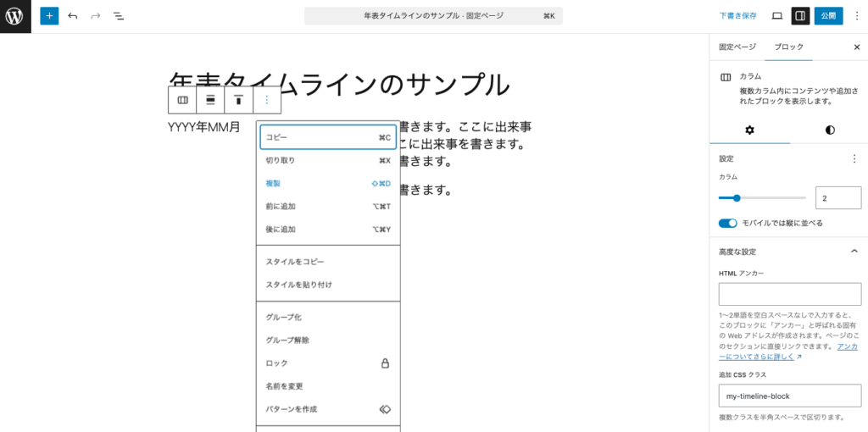Click the カラム count slider
The width and height of the screenshot is (868, 432).
point(762,197)
